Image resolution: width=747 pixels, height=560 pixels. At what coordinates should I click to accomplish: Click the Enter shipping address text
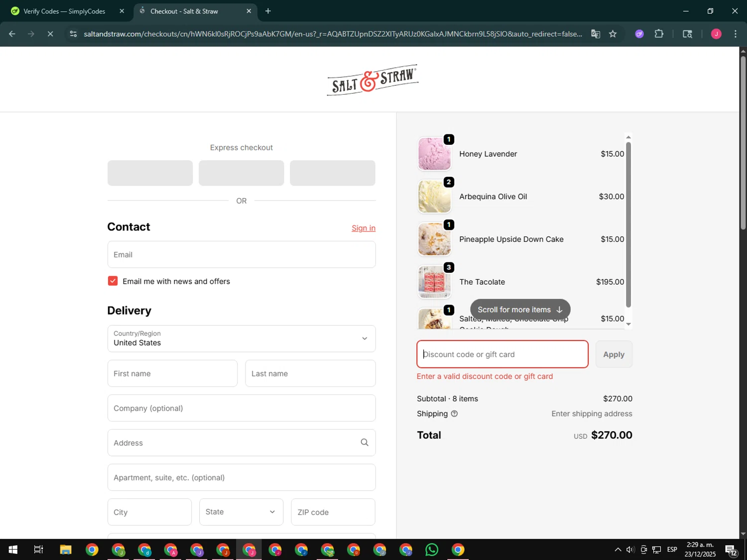click(x=592, y=414)
